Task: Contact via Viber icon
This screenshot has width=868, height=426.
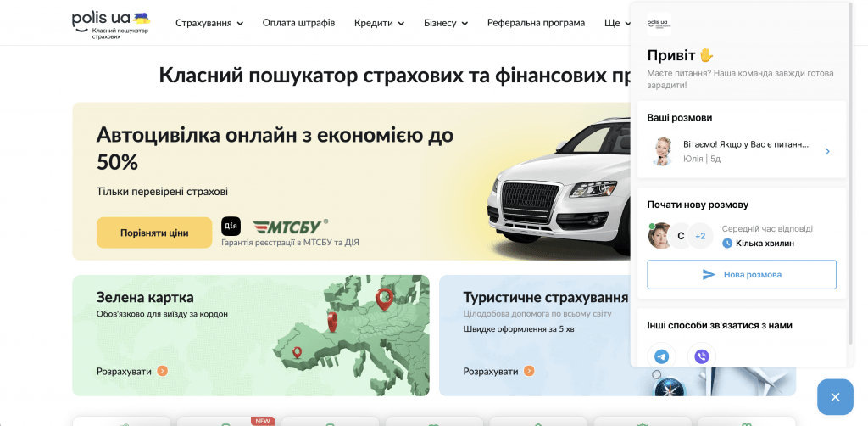Action: click(701, 356)
